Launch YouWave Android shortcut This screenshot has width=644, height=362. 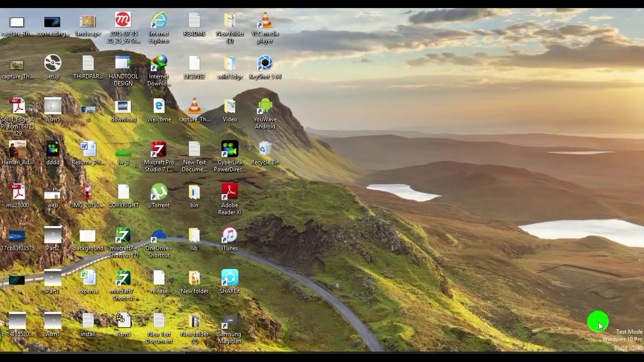point(265,114)
